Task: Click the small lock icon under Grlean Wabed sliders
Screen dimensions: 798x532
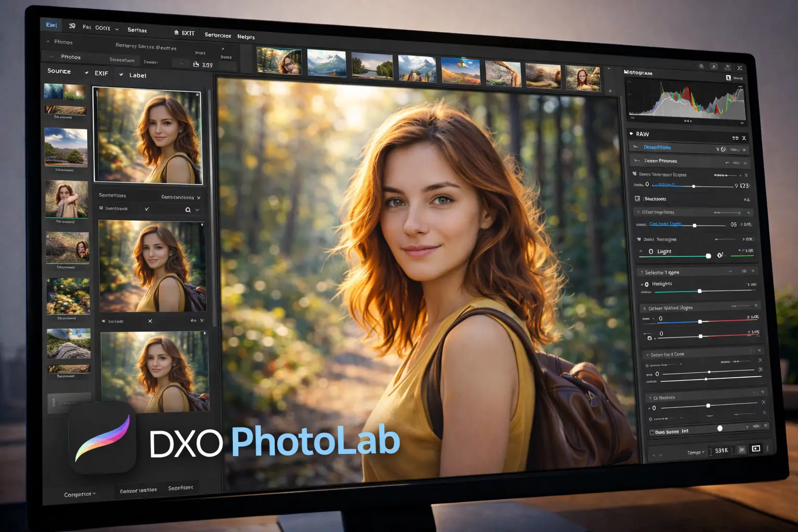Action: (x=649, y=338)
